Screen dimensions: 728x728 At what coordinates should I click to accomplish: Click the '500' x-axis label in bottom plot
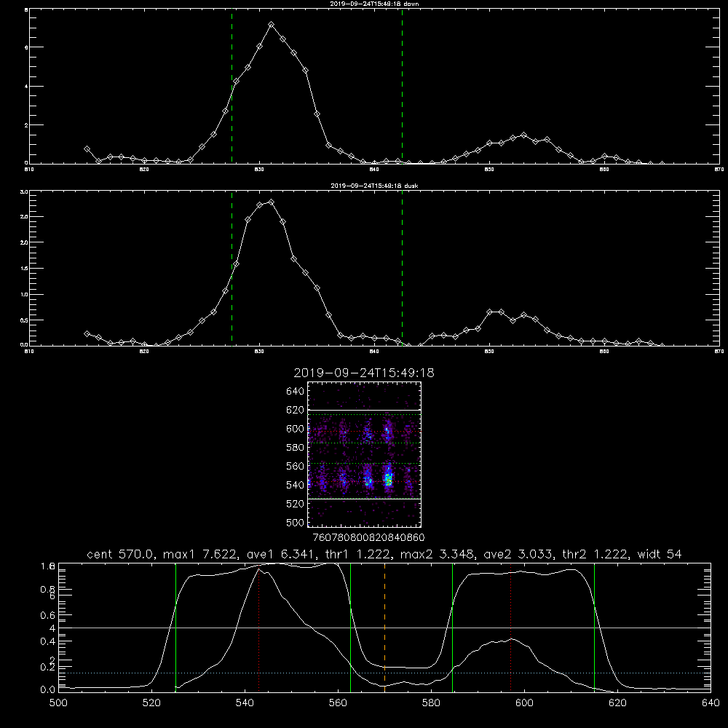pyautogui.click(x=58, y=703)
